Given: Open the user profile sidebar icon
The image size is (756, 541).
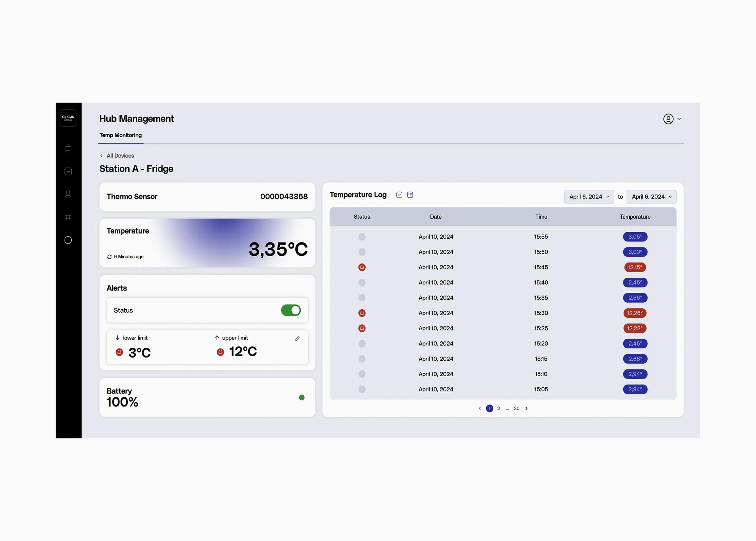Looking at the screenshot, I should coord(68,194).
